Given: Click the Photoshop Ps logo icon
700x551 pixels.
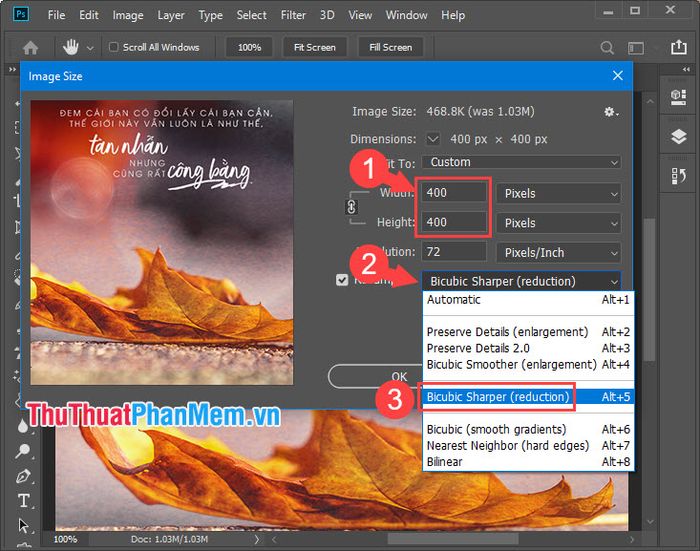Looking at the screenshot, I should 21,14.
